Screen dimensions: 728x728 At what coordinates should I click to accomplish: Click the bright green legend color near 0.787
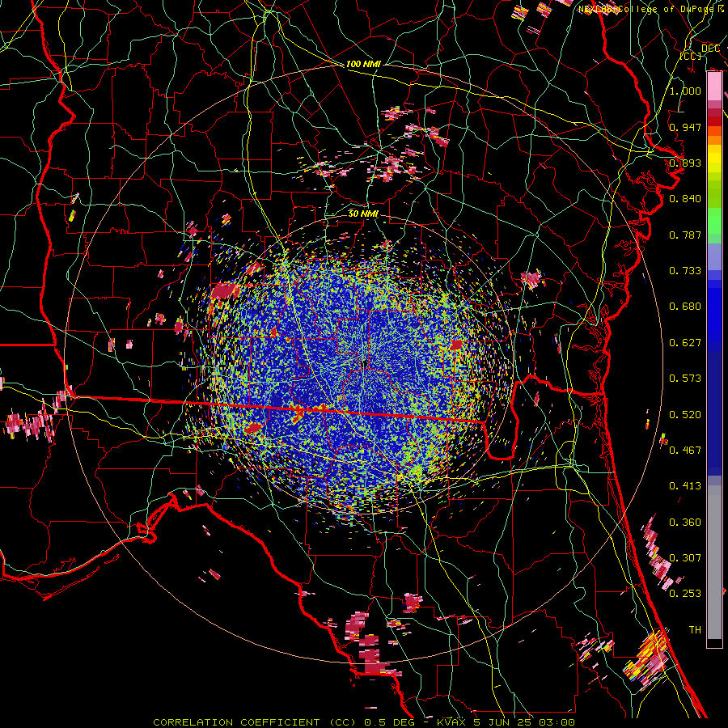714,223
